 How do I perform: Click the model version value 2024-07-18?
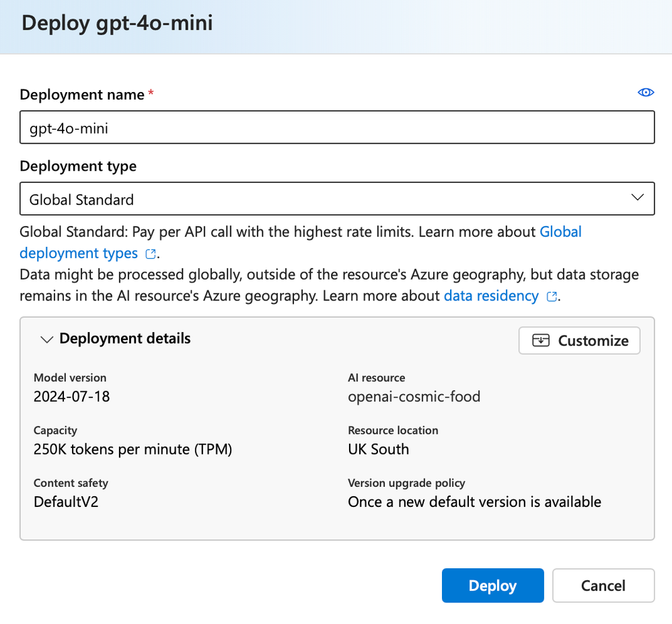pos(72,397)
